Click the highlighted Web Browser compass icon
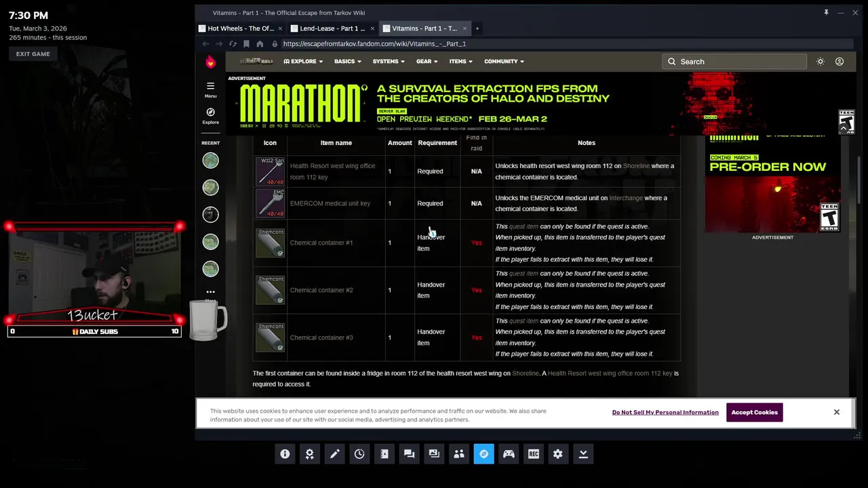The image size is (868, 488). tap(484, 454)
